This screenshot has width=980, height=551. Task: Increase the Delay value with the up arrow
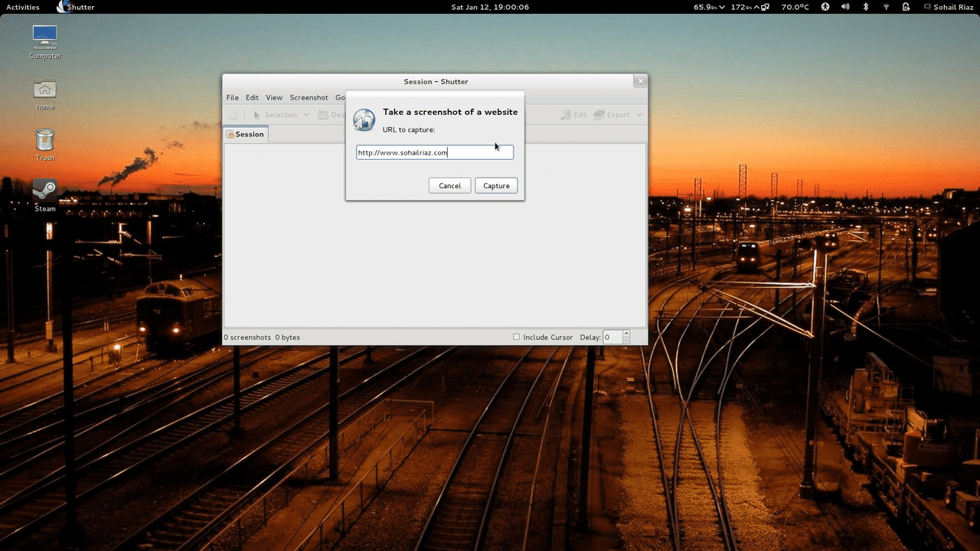pyautogui.click(x=626, y=334)
